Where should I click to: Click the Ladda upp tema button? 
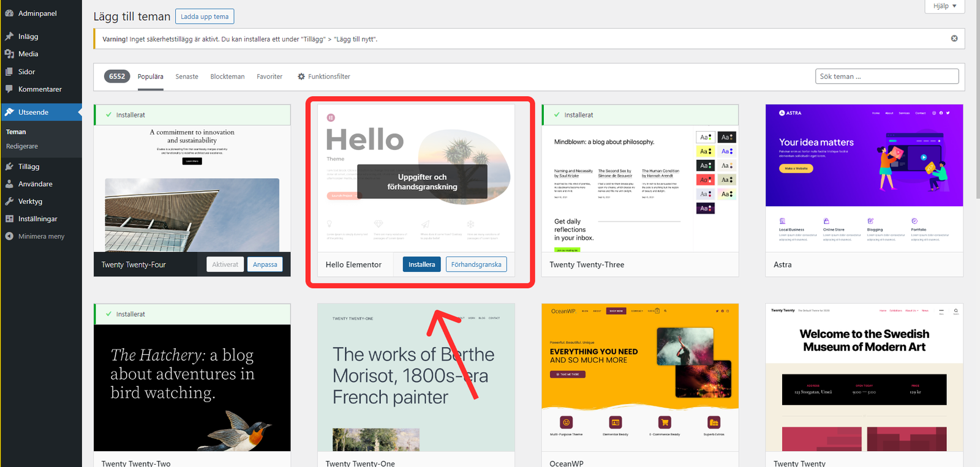click(205, 17)
